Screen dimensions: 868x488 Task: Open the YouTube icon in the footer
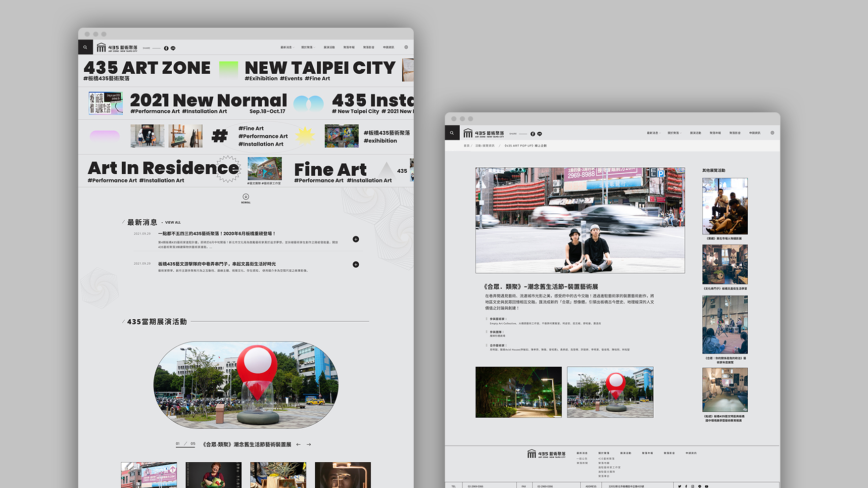click(x=706, y=486)
